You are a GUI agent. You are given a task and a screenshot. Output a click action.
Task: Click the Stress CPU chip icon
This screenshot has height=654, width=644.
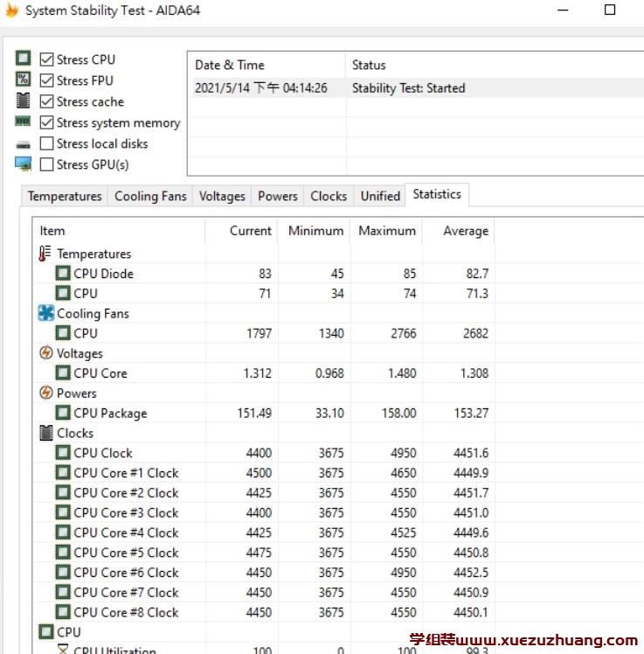(23, 58)
